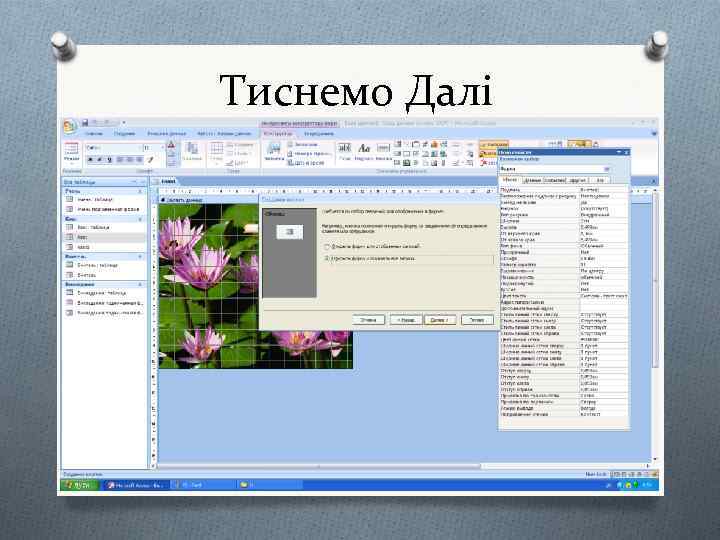Toggle Bold formatting in the ribbon
The width and height of the screenshot is (720, 540).
click(90, 159)
